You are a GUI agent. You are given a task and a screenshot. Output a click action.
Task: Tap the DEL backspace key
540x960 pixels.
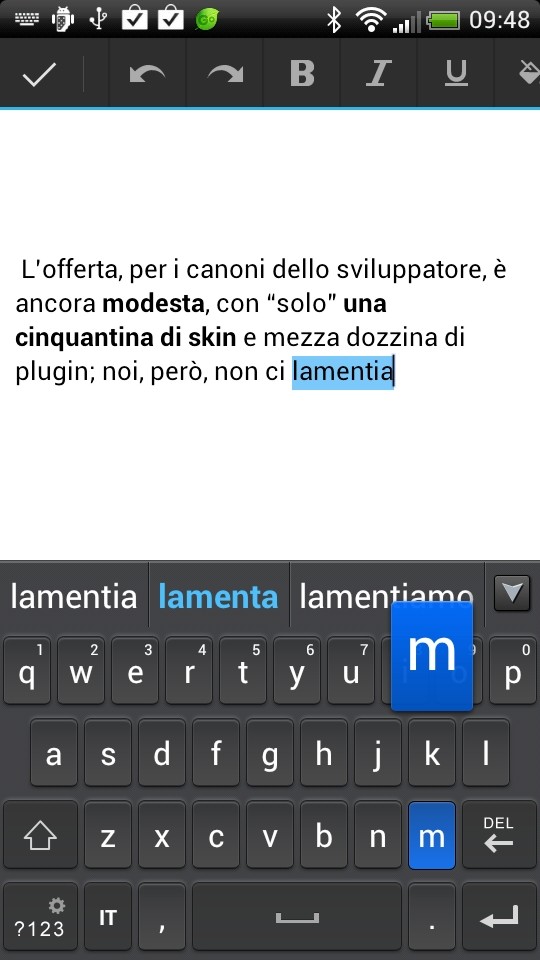point(498,834)
